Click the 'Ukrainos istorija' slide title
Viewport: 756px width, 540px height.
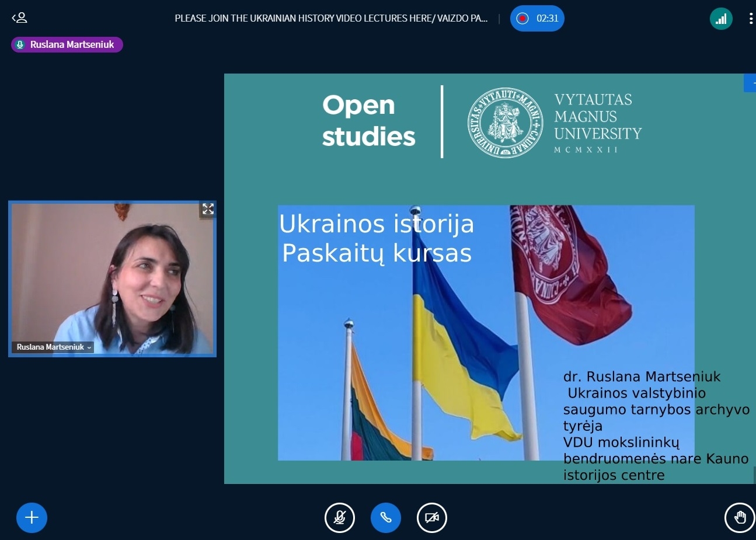point(377,224)
